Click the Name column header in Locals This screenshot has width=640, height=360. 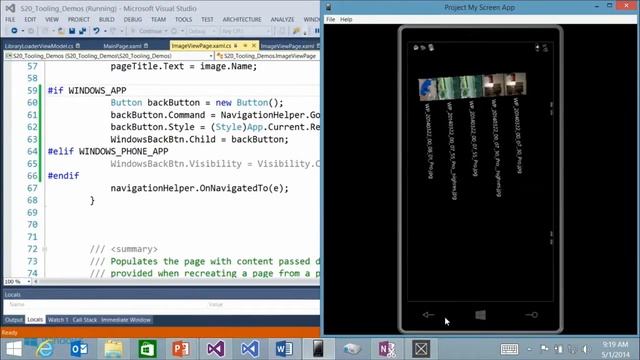pos(17,304)
